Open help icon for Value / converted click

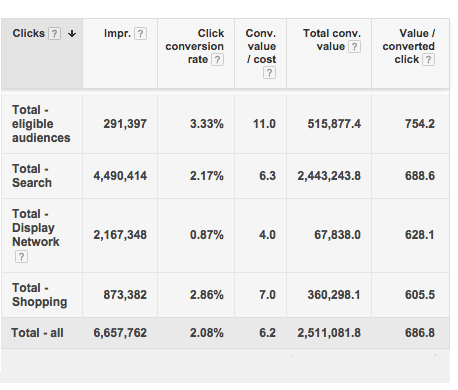428,60
